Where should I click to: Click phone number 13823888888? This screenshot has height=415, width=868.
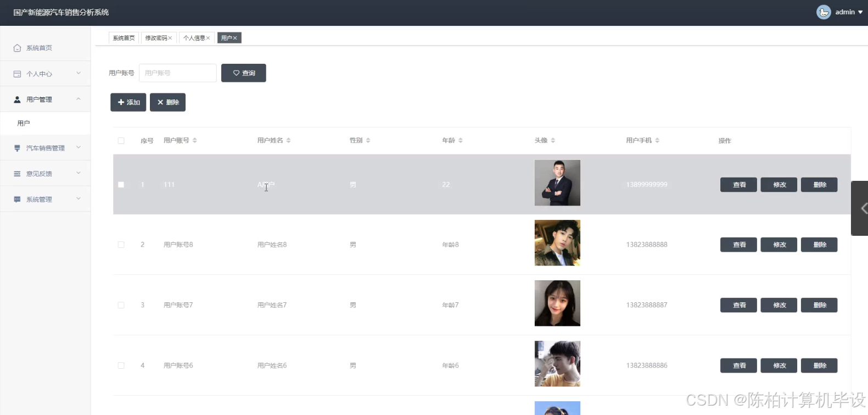click(x=647, y=245)
